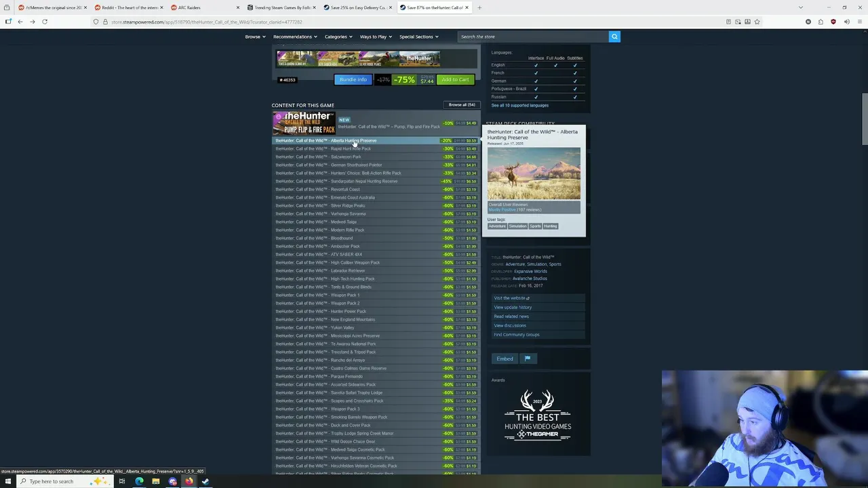Click the reader view icon in address bar

[x=728, y=22]
